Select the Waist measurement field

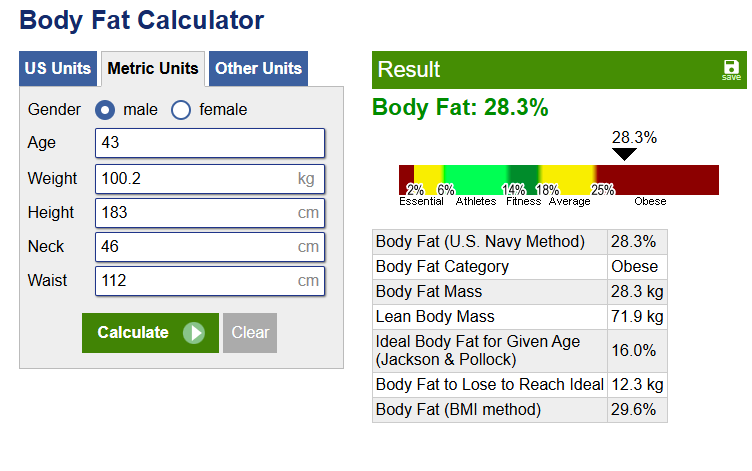pos(195,281)
